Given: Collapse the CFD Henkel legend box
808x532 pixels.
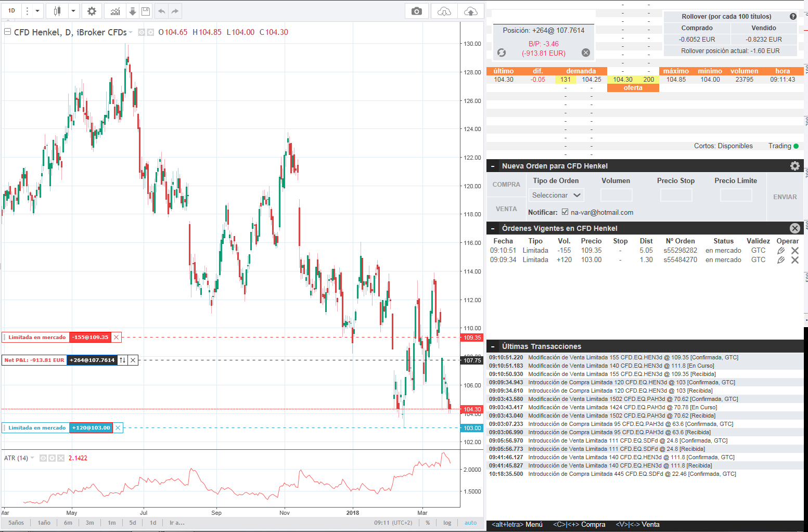Looking at the screenshot, I should click(8, 32).
